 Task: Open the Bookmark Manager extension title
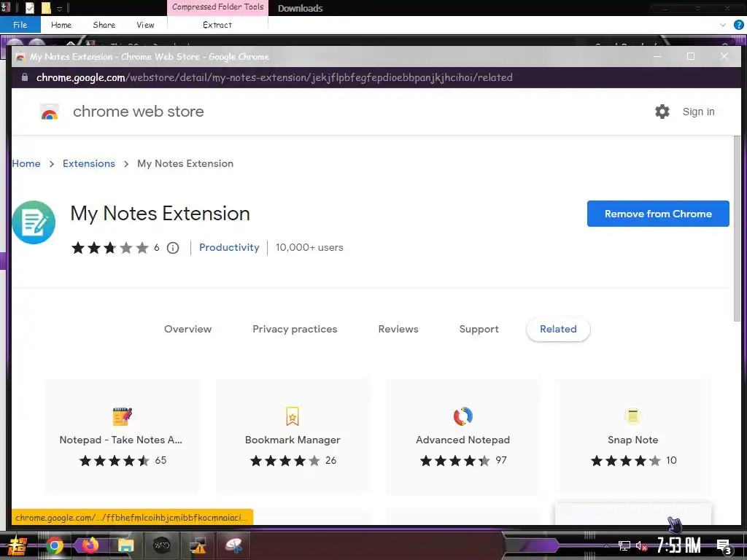click(293, 440)
